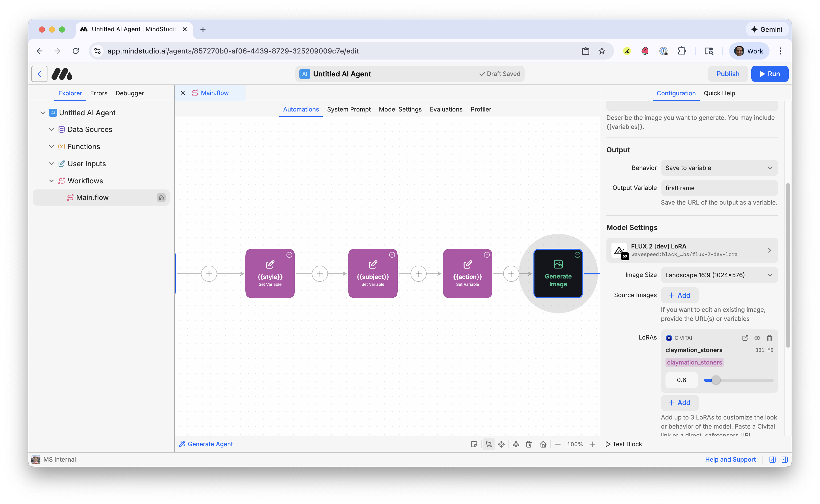Image resolution: width=820 pixels, height=504 pixels.
Task: Open the Image Size dropdown
Action: 719,275
